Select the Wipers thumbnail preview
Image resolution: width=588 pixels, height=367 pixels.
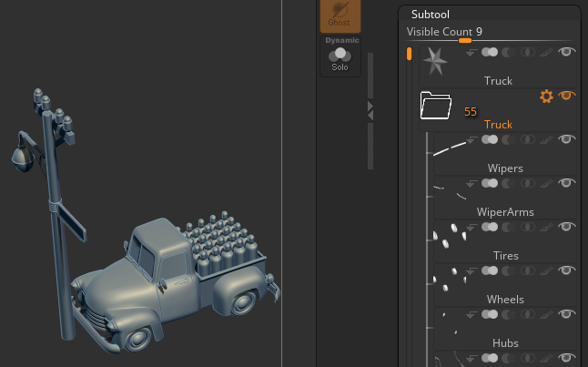pos(450,148)
